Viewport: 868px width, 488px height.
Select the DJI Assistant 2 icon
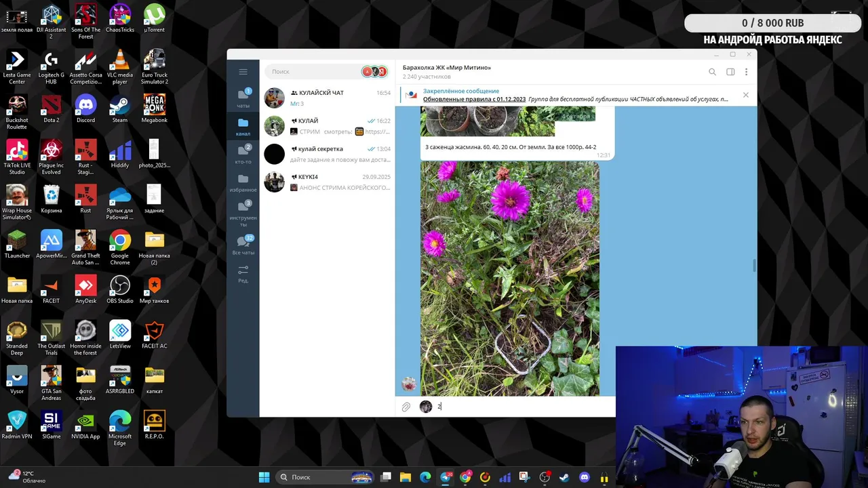click(52, 22)
